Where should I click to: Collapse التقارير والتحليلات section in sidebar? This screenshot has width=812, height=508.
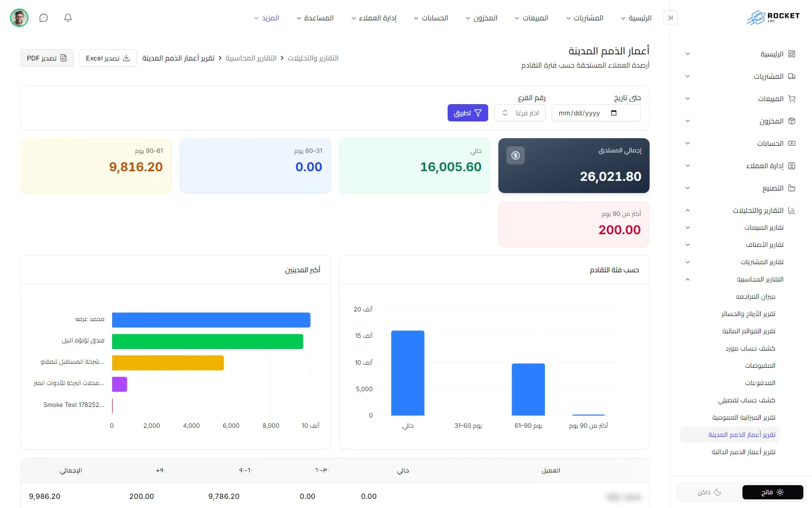pyautogui.click(x=688, y=210)
